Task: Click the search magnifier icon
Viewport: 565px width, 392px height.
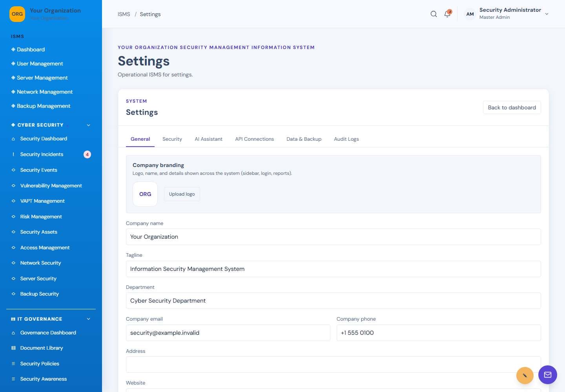Action: (x=434, y=14)
